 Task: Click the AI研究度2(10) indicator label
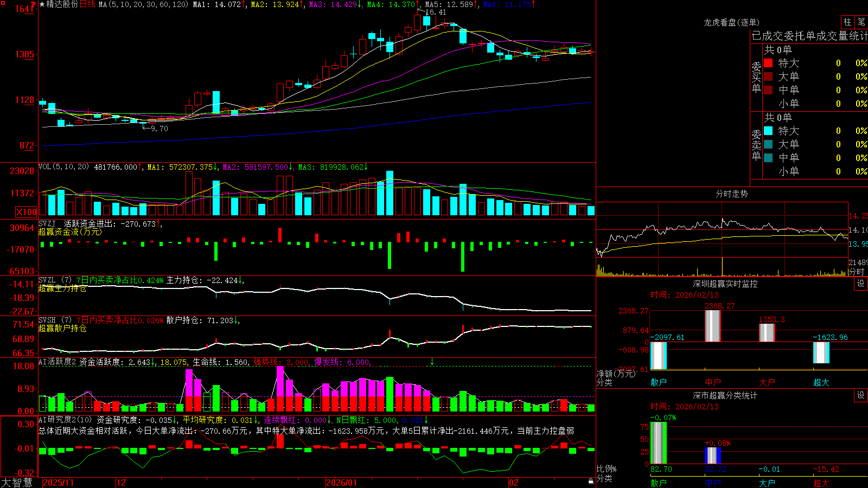click(65, 420)
